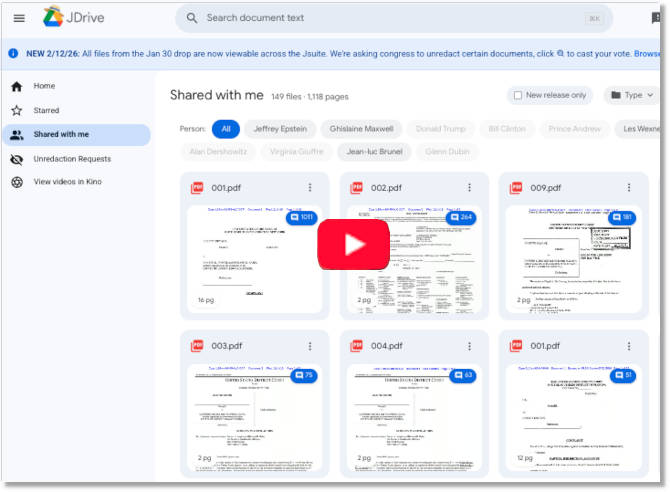Open the 009.pdf preview thumbnail
Viewport: 670px width, 492px height.
pyautogui.click(x=574, y=259)
